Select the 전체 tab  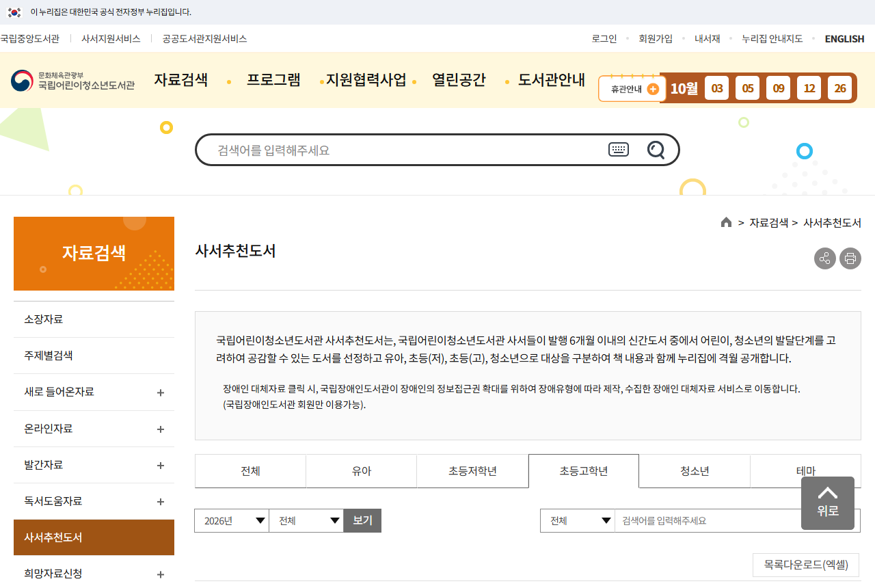(x=250, y=471)
